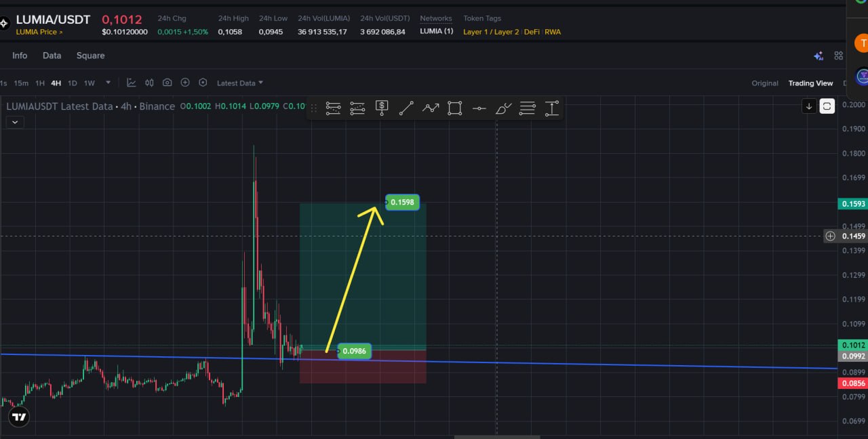Expand the chart legend chevron
The height and width of the screenshot is (439, 868).
[15, 122]
